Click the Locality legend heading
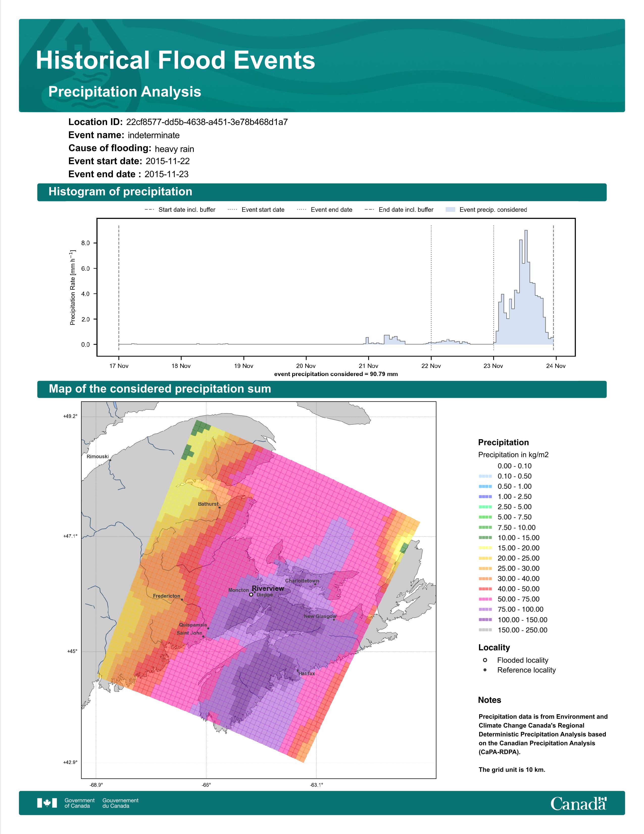The image size is (644, 834). (x=494, y=648)
